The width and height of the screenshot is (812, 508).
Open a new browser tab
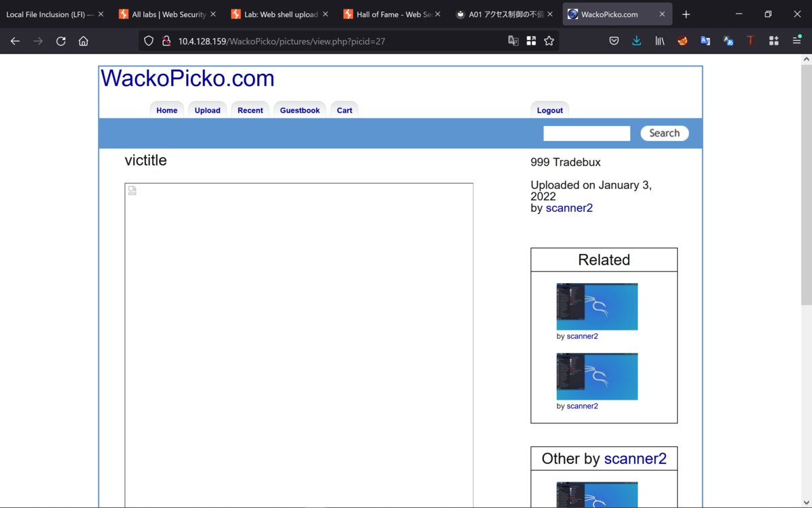[x=686, y=14]
